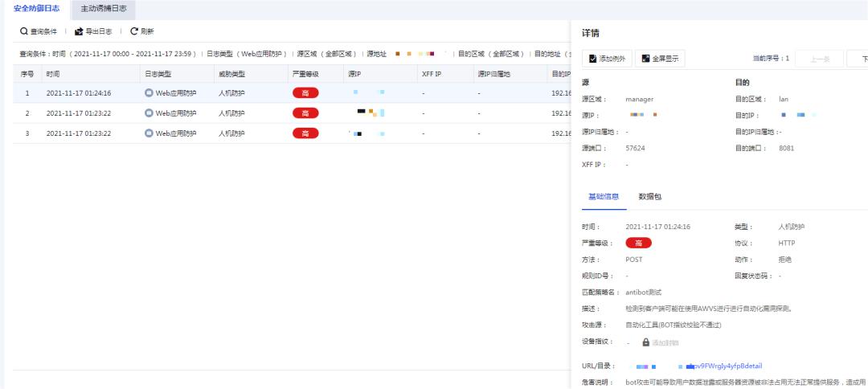Click the red 高 badge in details panel
The height and width of the screenshot is (389, 868).
point(638,243)
